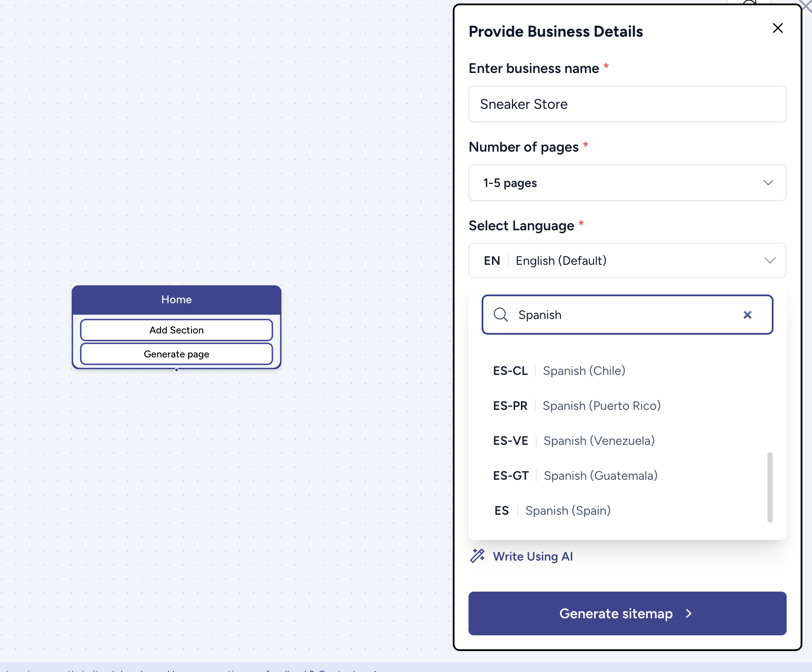Select Spanish (Guatemala) entry
Viewport: 812px width, 672px height.
600,476
